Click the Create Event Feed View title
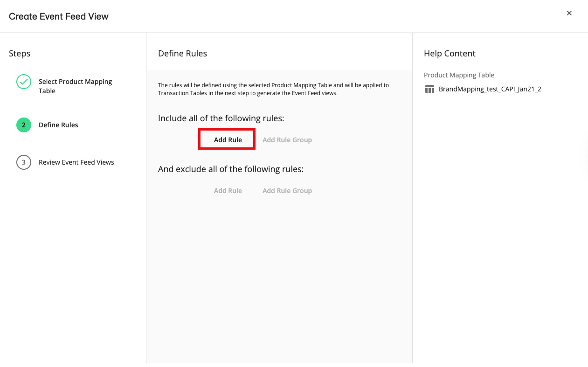 59,16
